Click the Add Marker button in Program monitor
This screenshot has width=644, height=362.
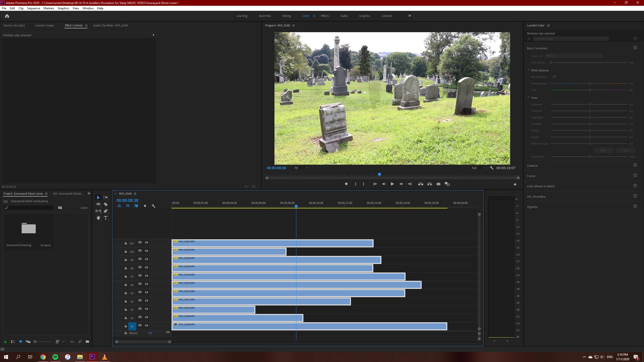[x=346, y=184]
